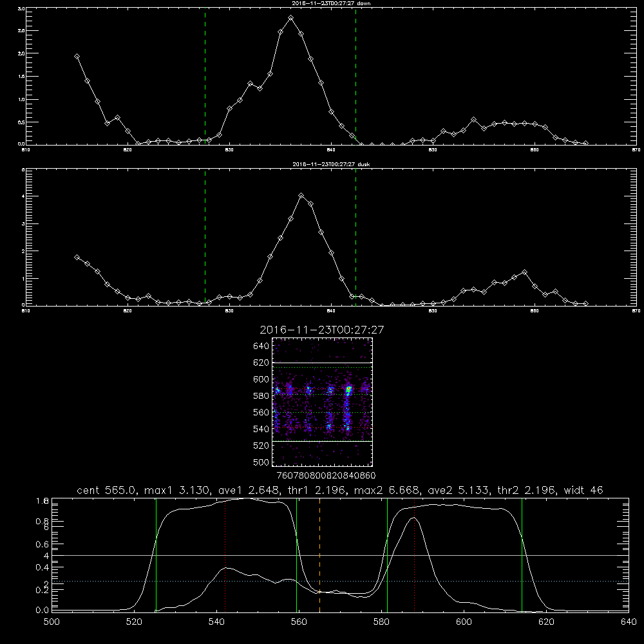Click the solid green vertical line near 581 in the bottom plot
This screenshot has width=644, height=644.
point(387,555)
